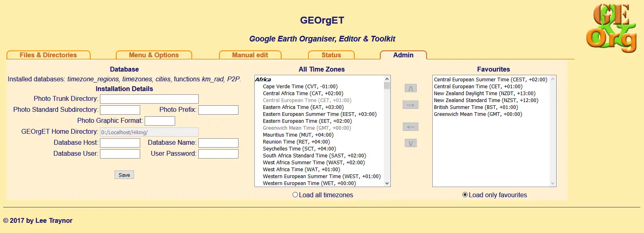Select Western European Time (WET, +00:00)

309,183
